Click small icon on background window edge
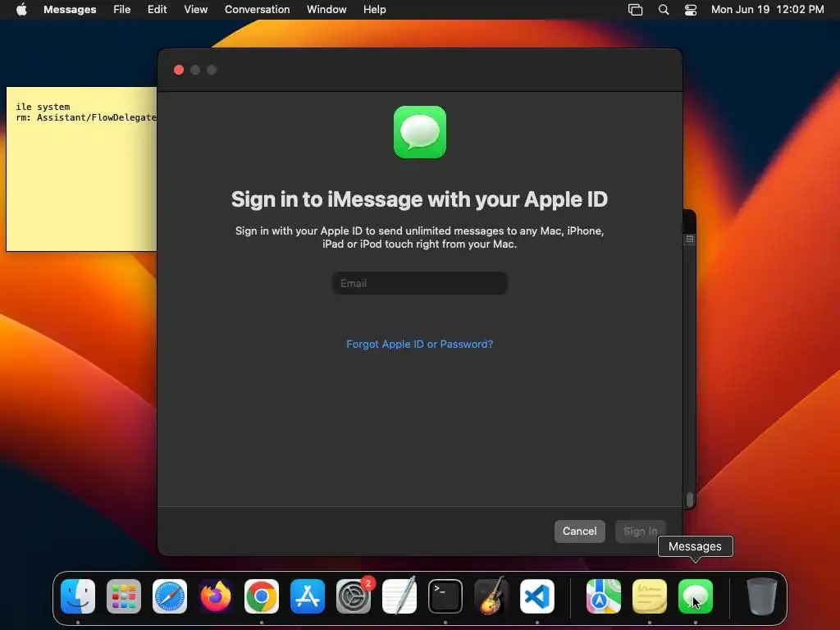Image resolution: width=840 pixels, height=630 pixels. pos(689,239)
